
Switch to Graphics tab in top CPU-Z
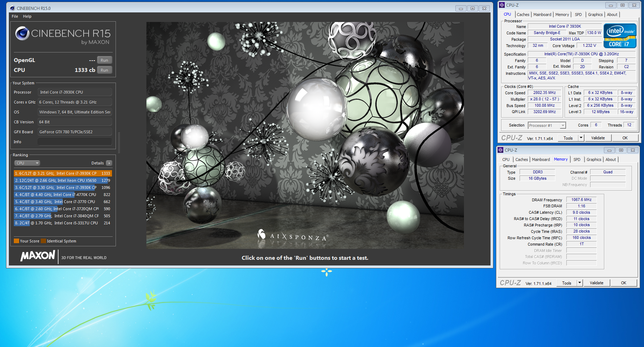pyautogui.click(x=595, y=15)
